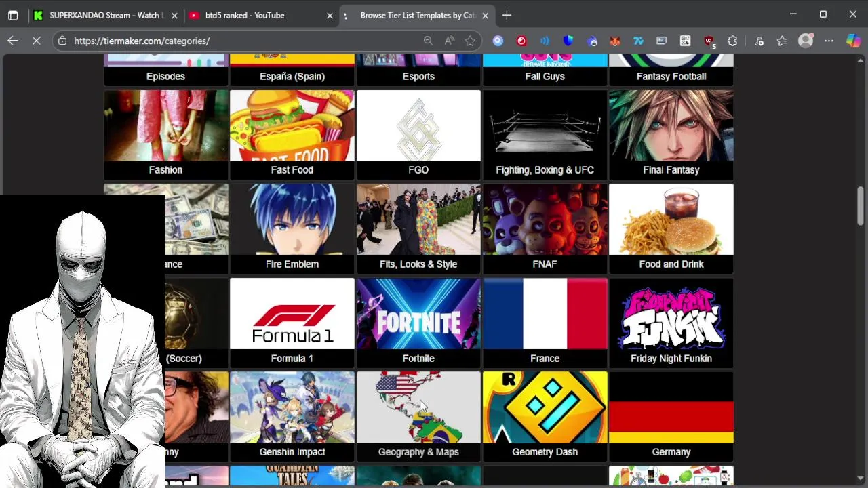Open the Fashion category thumbnail
The height and width of the screenshot is (488, 868).
pos(165,126)
